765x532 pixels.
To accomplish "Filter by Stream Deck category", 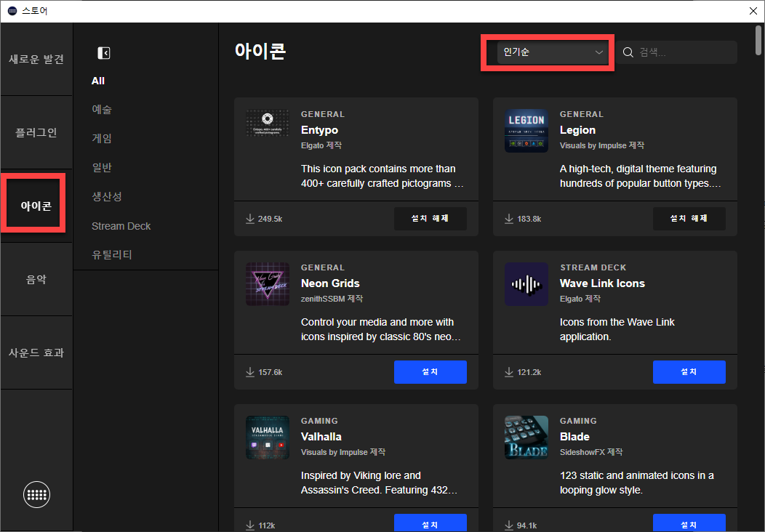I will [x=121, y=226].
